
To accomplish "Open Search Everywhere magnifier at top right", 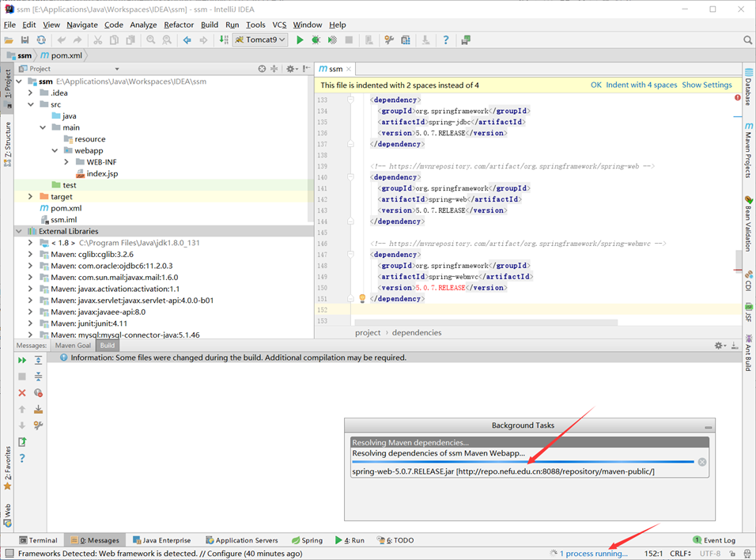I will (x=748, y=40).
